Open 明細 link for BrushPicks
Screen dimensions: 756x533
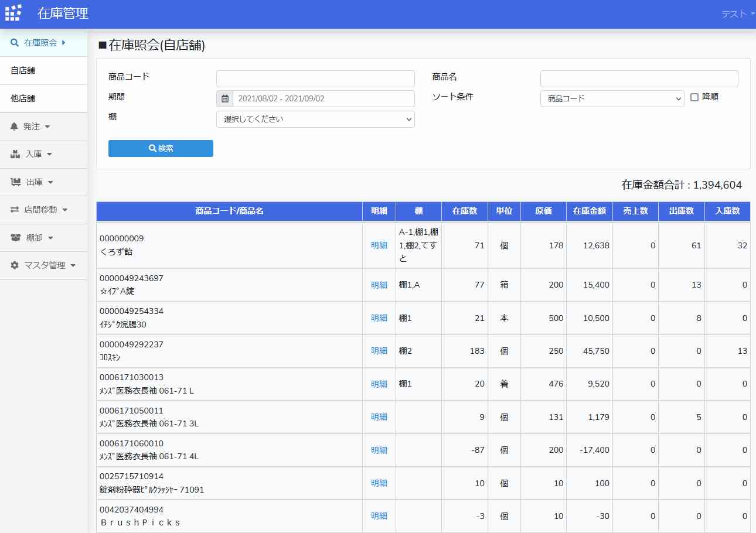coord(379,516)
